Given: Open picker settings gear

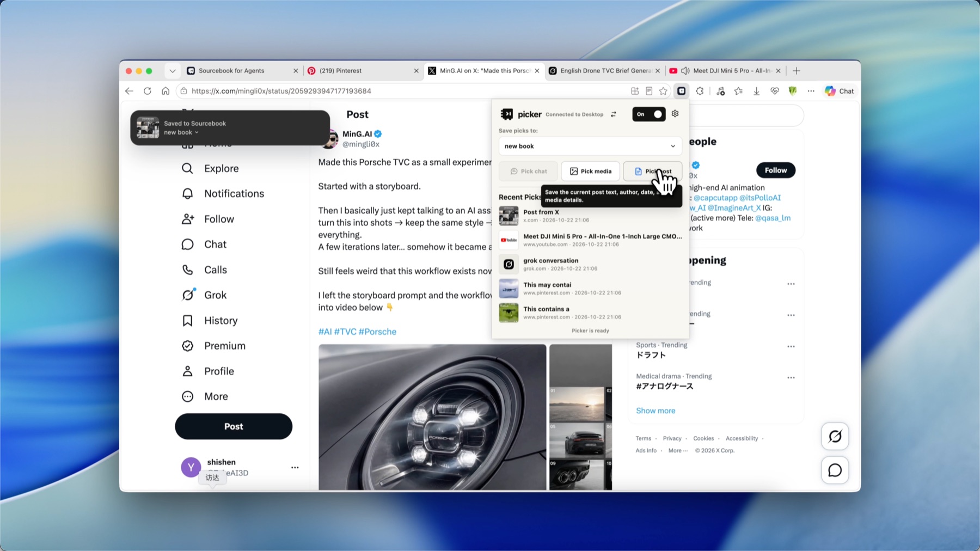Looking at the screenshot, I should [x=675, y=114].
